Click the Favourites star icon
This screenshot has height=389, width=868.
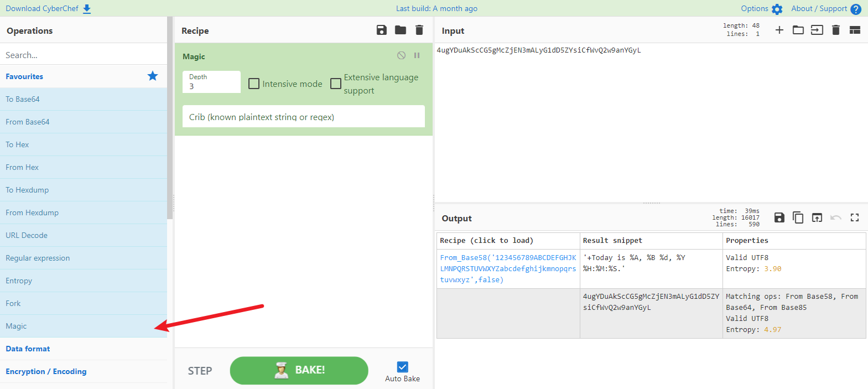[153, 76]
